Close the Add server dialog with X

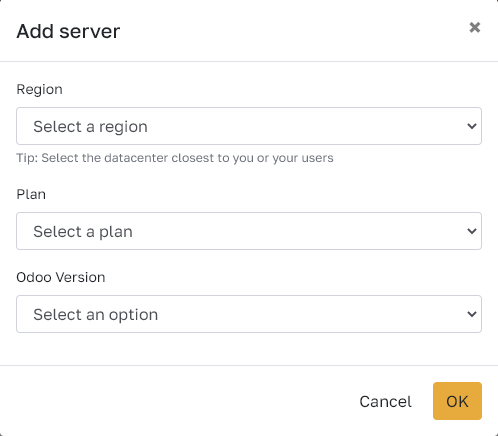(x=475, y=27)
